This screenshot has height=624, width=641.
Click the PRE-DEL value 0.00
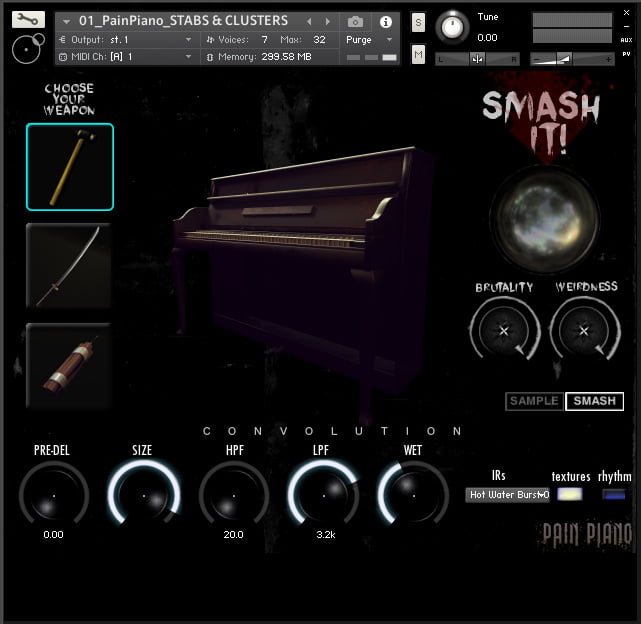click(54, 534)
